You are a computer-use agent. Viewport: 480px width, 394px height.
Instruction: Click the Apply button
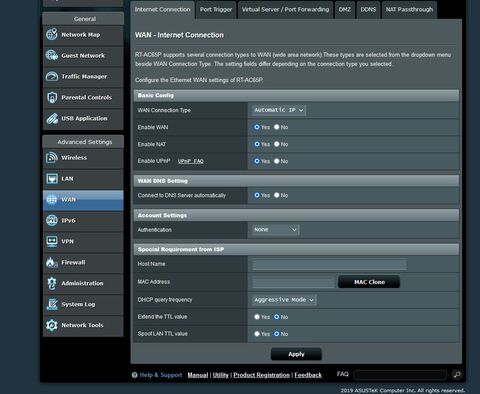(296, 354)
